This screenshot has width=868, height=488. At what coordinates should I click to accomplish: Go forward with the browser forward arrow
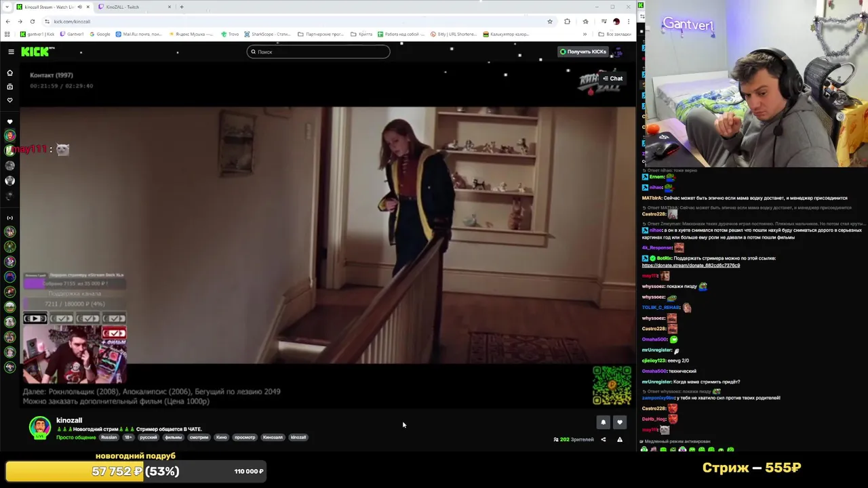pos(20,22)
